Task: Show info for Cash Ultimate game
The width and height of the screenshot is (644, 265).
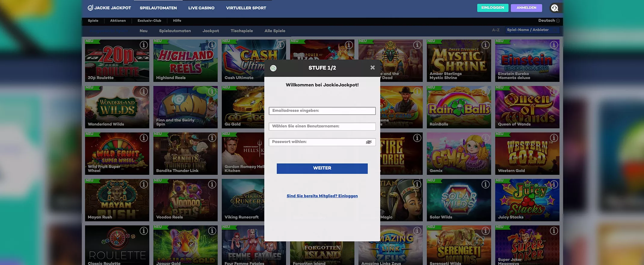Action: pos(280,45)
